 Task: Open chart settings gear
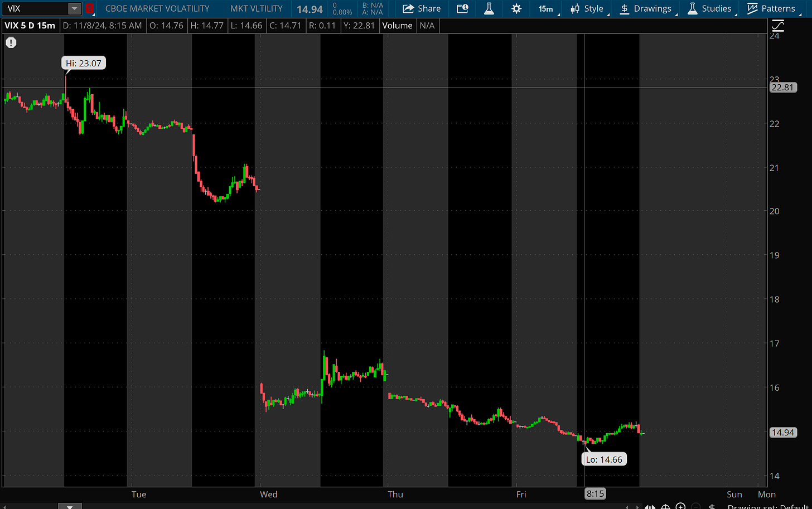(516, 8)
